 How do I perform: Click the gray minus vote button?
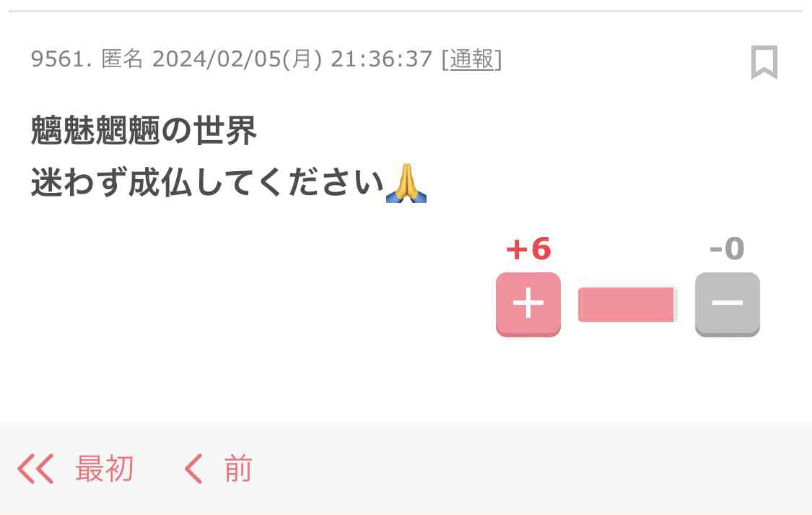pos(727,304)
